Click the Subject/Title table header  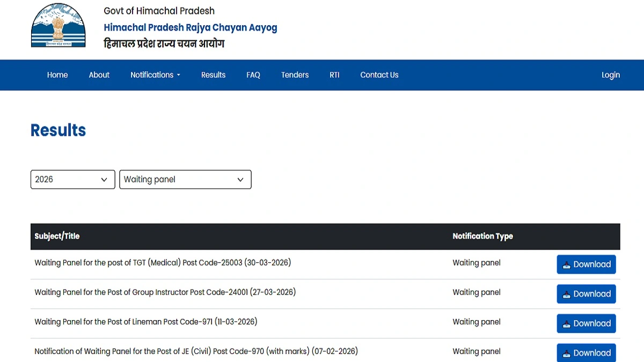[x=57, y=236]
